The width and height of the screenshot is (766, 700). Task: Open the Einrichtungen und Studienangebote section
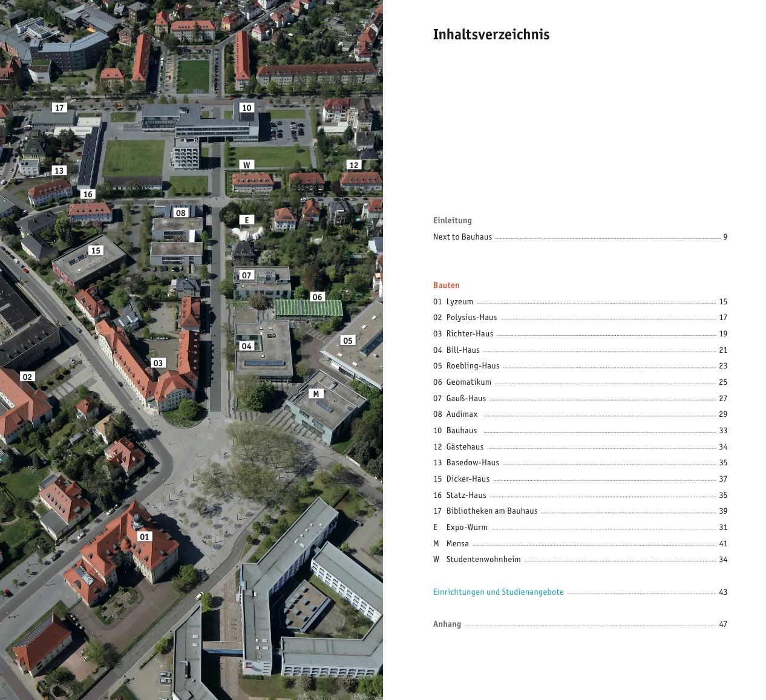coord(498,592)
